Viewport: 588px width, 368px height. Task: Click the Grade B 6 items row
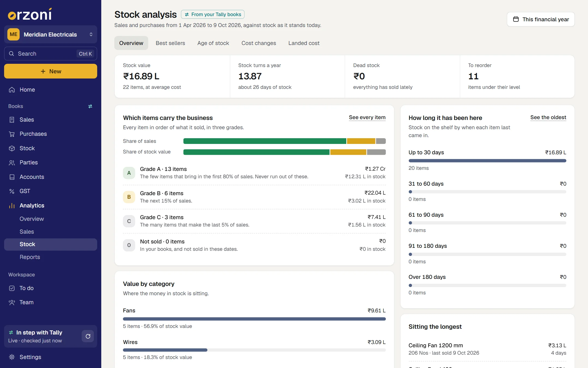[254, 197]
